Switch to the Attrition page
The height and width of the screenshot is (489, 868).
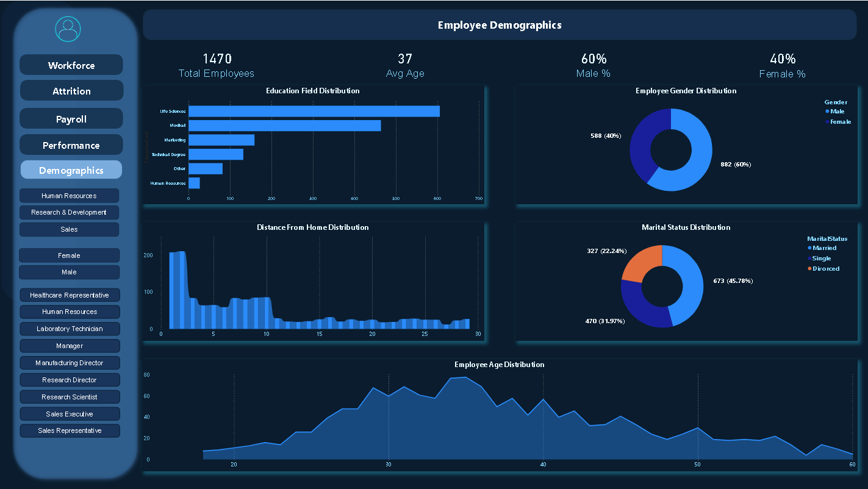(71, 91)
